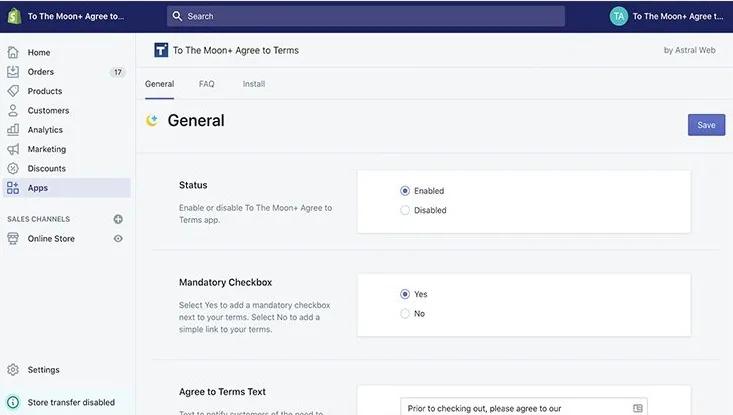This screenshot has height=415, width=733.
Task: Click the moon icon beside General heading
Action: 152,121
